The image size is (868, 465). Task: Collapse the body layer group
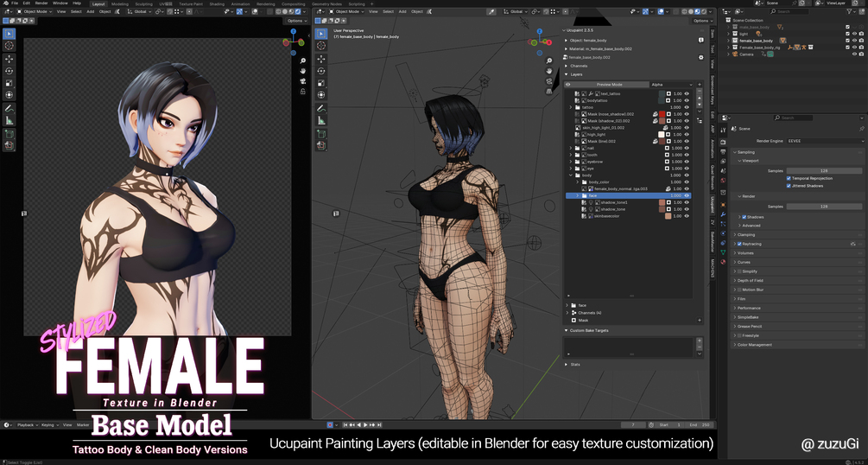click(571, 175)
